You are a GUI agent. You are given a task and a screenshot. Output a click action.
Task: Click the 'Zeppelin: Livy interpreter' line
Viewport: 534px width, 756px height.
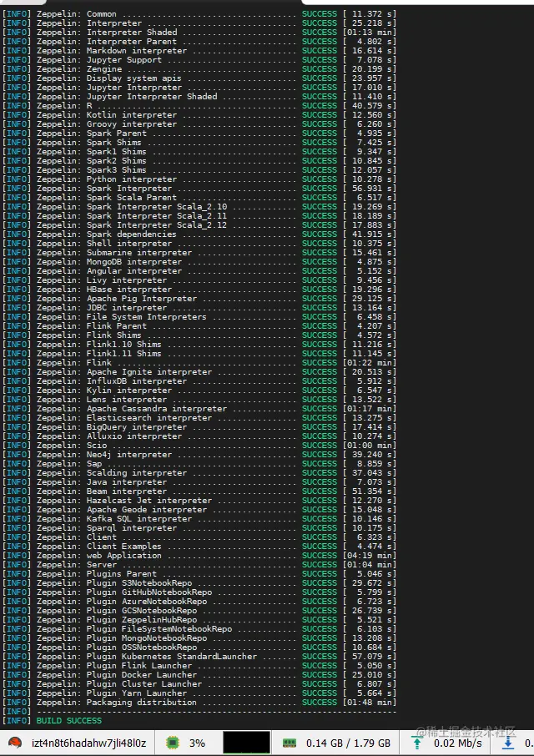point(199,280)
